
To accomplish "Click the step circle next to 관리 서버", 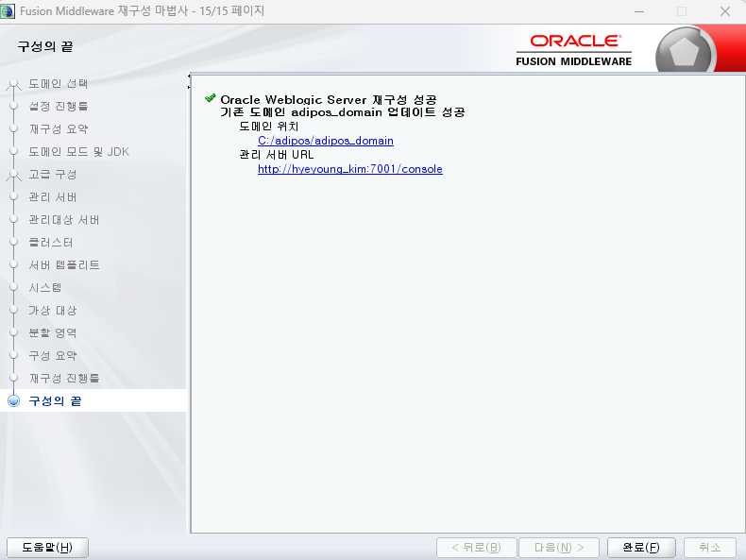I will coord(14,197).
